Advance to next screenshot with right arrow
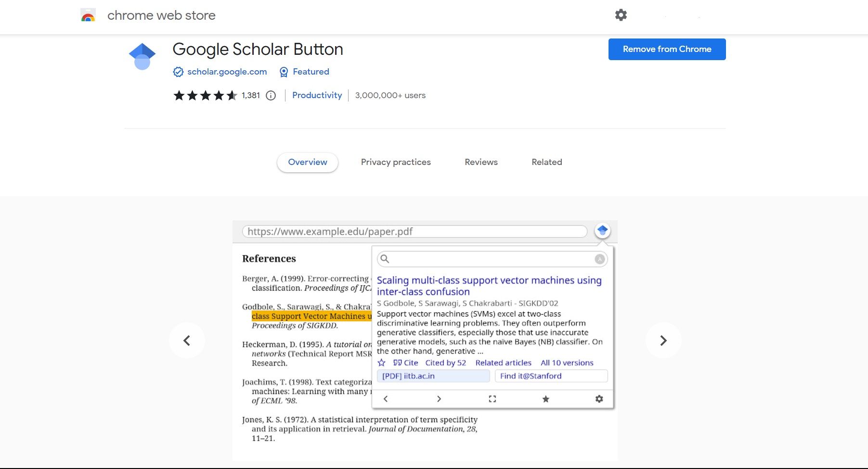This screenshot has width=868, height=469. click(x=664, y=340)
